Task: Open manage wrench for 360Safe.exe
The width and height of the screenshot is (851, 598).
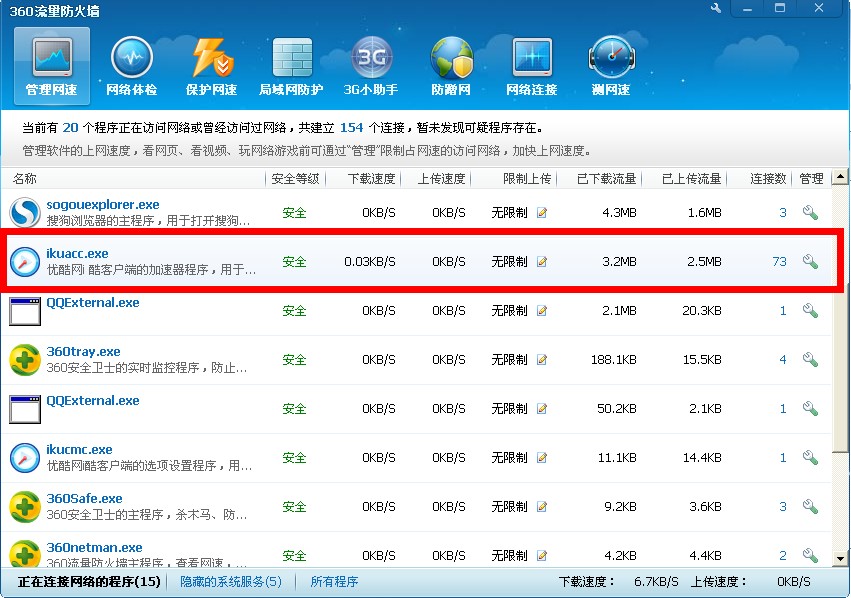Action: (x=810, y=507)
